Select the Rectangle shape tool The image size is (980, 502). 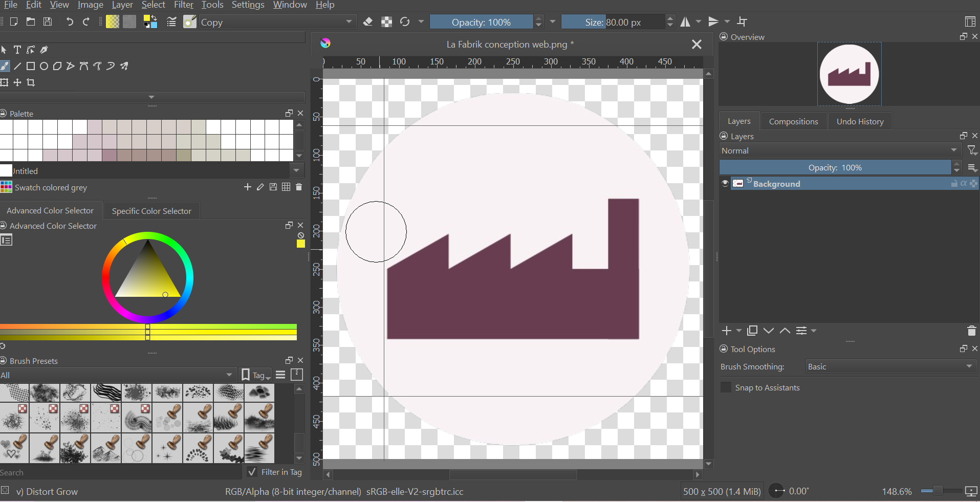[x=31, y=66]
